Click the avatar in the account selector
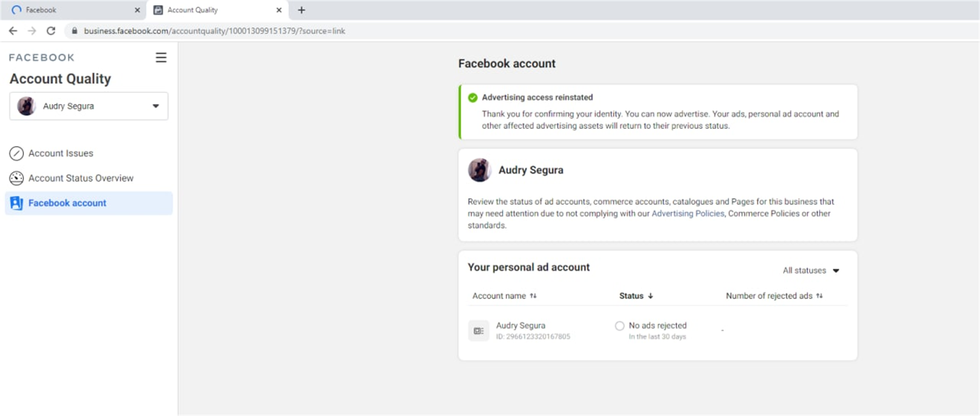Screen dimensions: 980x416 (x=27, y=106)
